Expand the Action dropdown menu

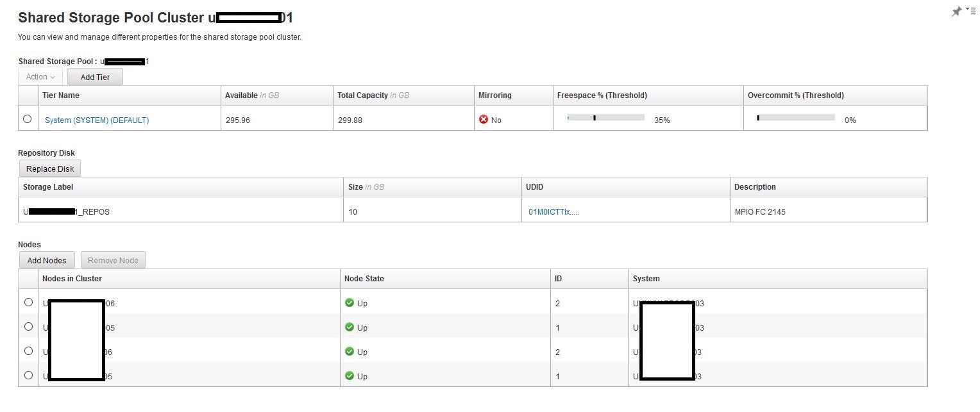40,77
